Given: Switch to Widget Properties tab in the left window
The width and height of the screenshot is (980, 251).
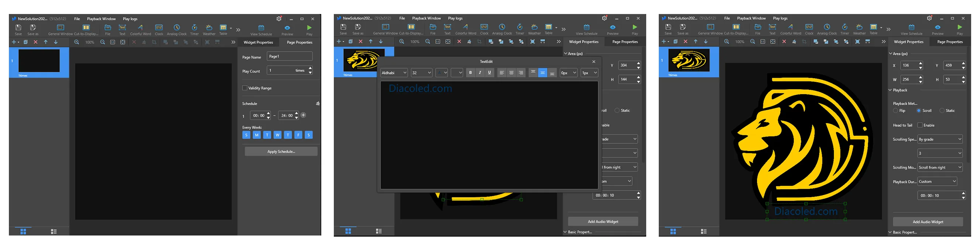Looking at the screenshot, I should tap(258, 42).
